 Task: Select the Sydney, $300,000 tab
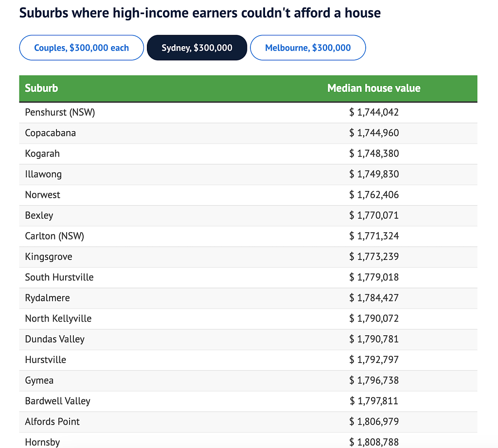[x=197, y=48]
